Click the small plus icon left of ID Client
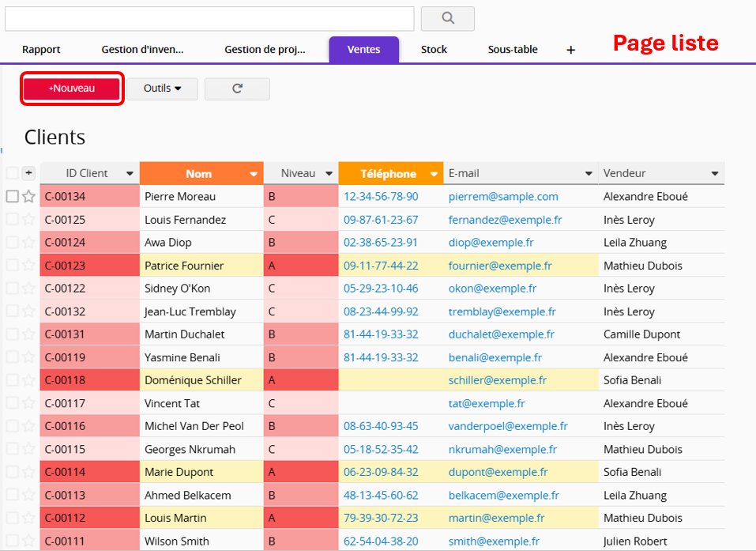756x551 pixels. (28, 173)
